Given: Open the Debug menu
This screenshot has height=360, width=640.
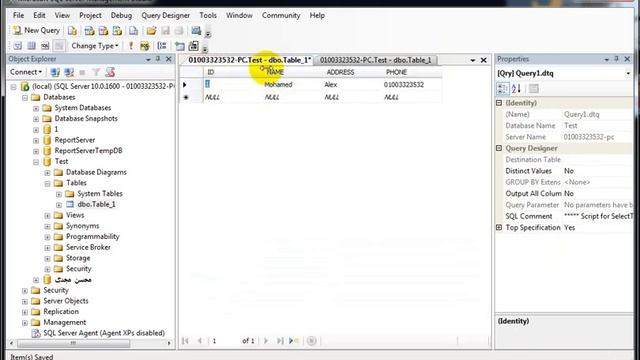Looking at the screenshot, I should pyautogui.click(x=121, y=16).
